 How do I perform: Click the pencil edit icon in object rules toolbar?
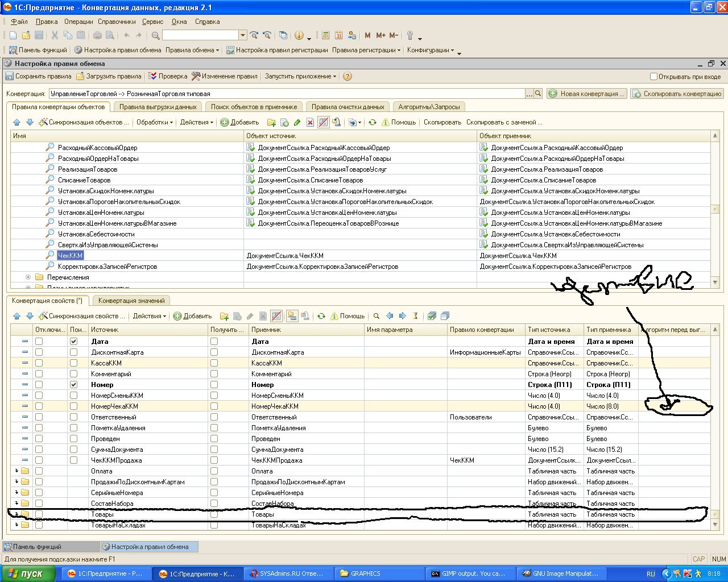(297, 122)
